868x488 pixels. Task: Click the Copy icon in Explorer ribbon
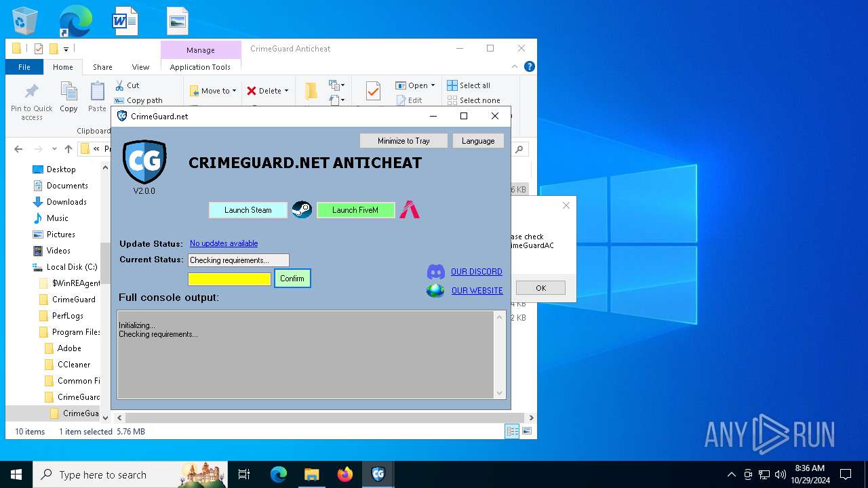click(68, 97)
